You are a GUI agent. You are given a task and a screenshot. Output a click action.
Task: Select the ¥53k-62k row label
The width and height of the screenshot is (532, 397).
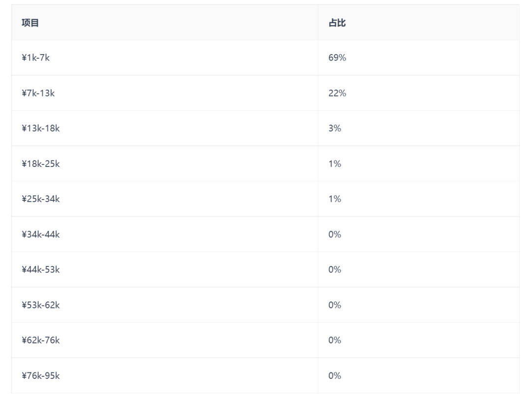40,305
